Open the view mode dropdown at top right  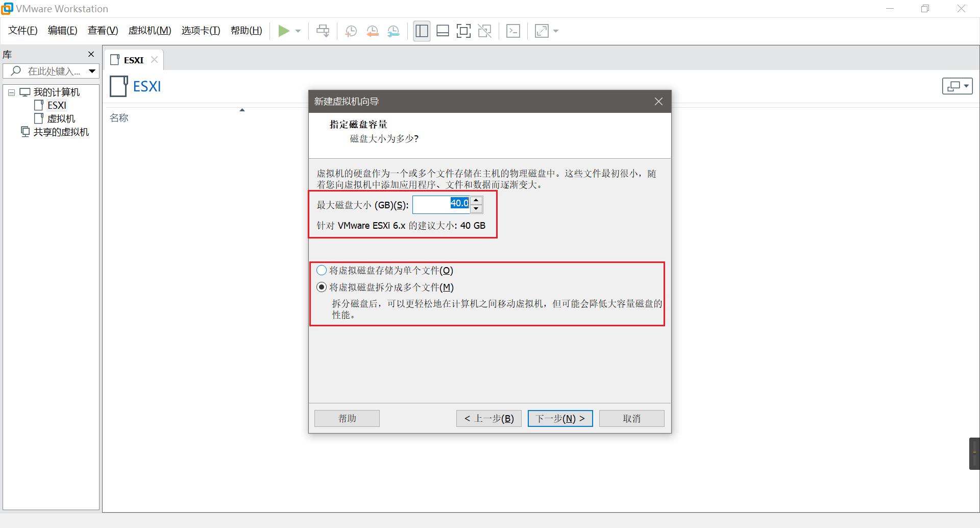(957, 86)
